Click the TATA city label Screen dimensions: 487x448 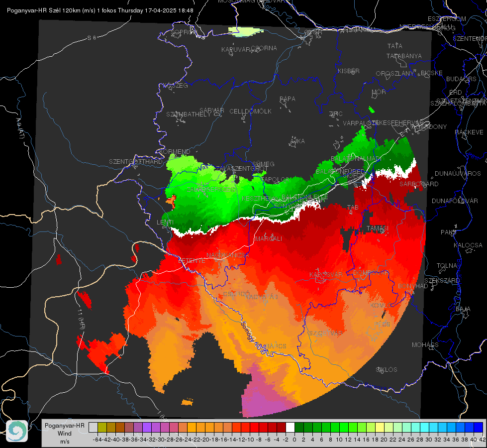click(395, 46)
